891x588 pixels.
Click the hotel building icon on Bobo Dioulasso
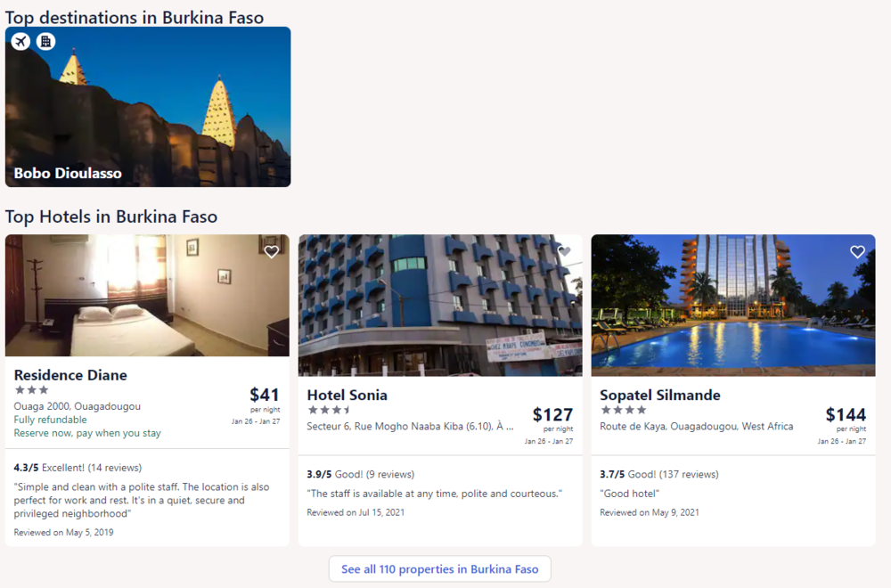[x=45, y=41]
